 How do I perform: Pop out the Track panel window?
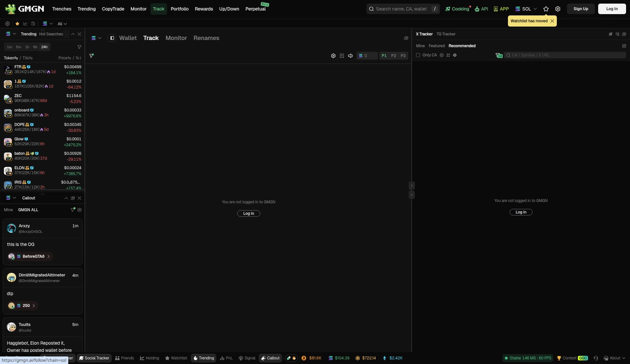pos(406,38)
